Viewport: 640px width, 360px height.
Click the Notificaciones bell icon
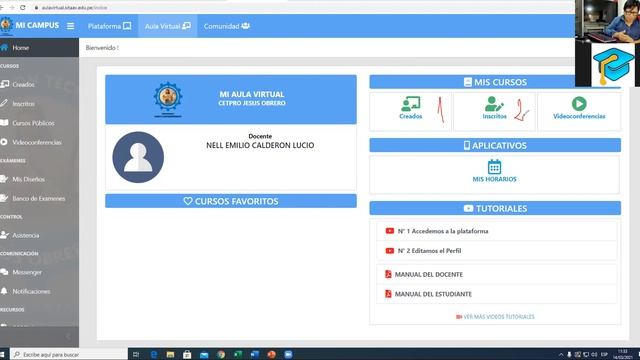4,291
